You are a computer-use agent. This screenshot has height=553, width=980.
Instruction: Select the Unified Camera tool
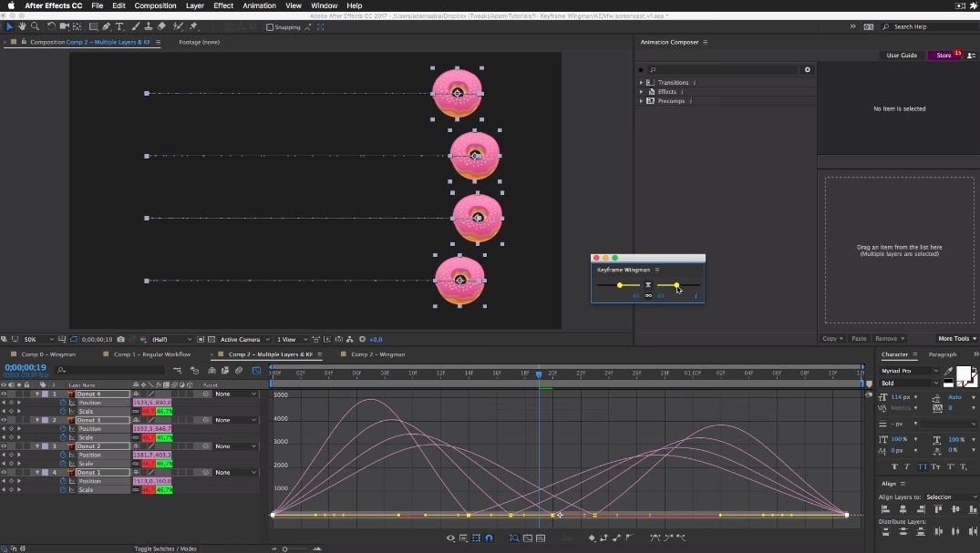[64, 26]
